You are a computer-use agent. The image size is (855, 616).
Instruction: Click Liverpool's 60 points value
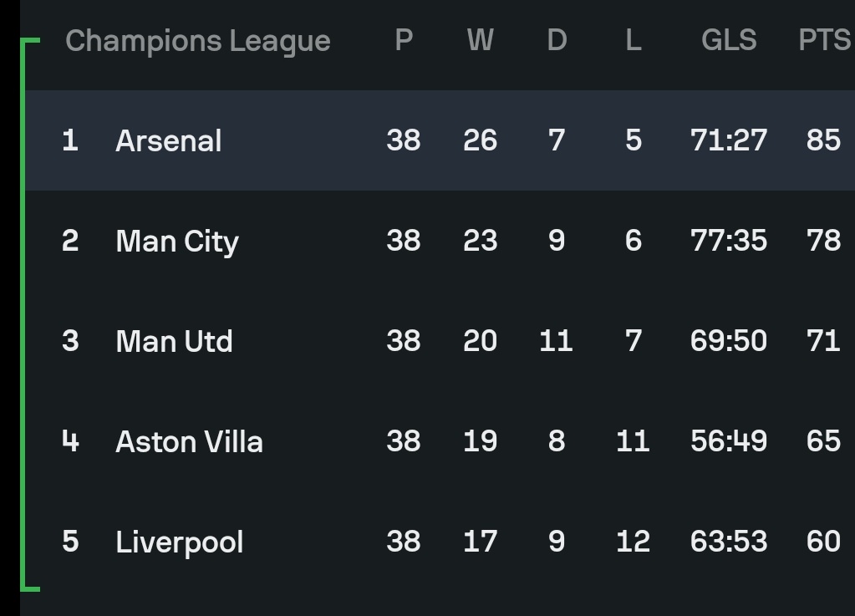pos(823,542)
